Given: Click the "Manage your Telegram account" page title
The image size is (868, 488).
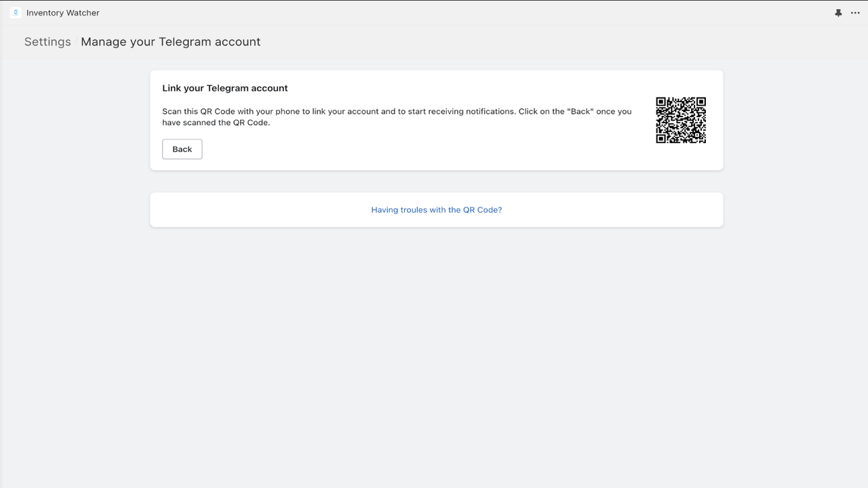Looking at the screenshot, I should coord(171,41).
